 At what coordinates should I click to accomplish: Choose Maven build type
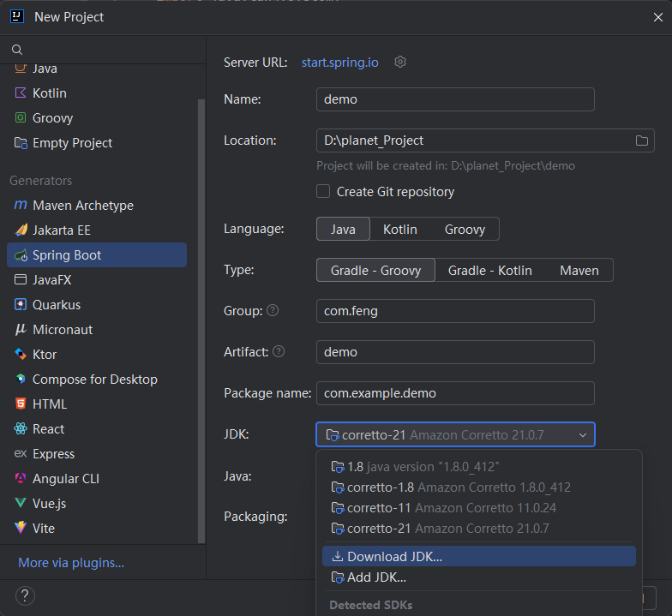point(579,271)
